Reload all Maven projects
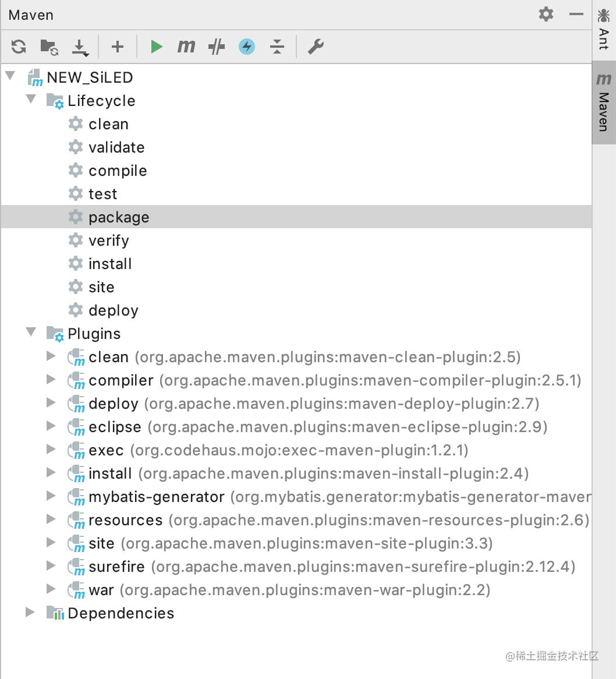The height and width of the screenshot is (679, 616). (x=19, y=47)
